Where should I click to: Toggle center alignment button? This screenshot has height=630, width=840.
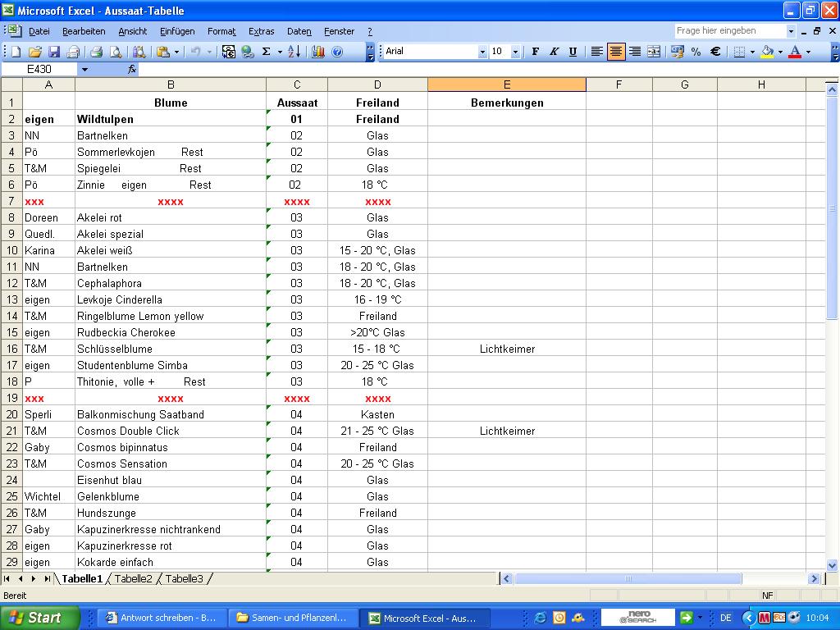(615, 52)
